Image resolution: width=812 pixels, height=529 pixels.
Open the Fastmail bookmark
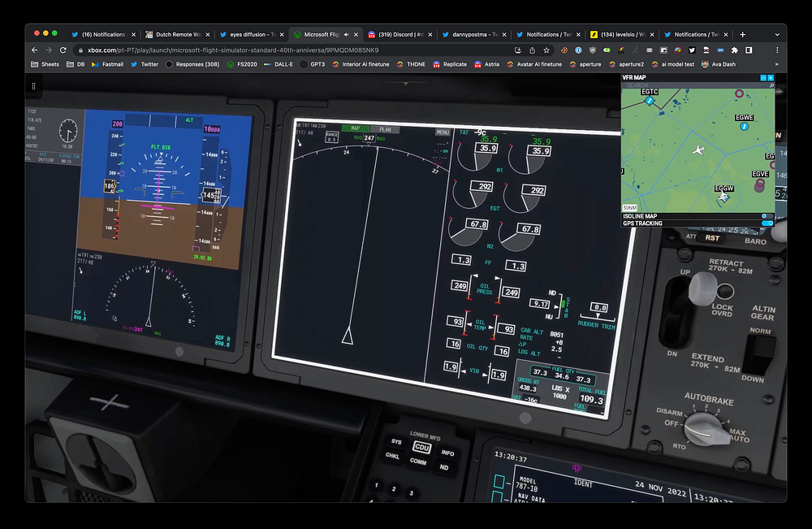click(x=108, y=64)
